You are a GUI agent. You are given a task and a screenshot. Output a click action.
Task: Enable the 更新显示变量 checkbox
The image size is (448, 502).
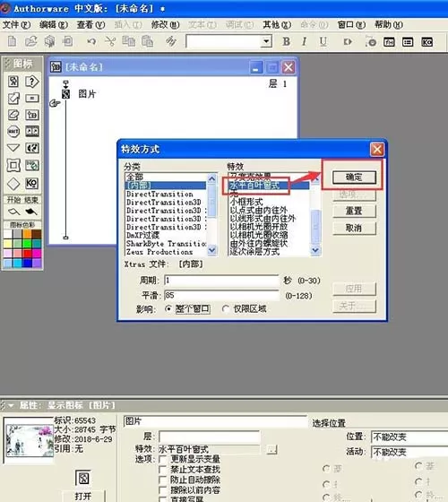click(x=163, y=459)
